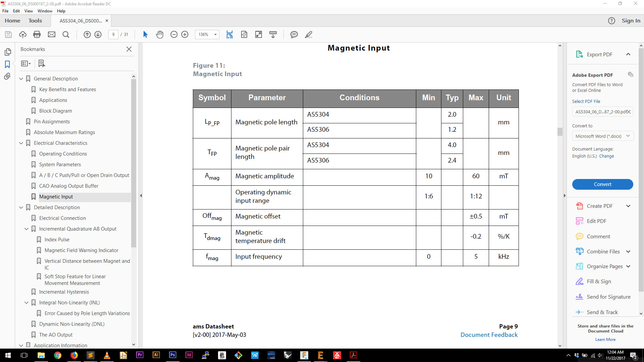This screenshot has width=644, height=362.
Task: Change the document language link
Action: (x=606, y=156)
